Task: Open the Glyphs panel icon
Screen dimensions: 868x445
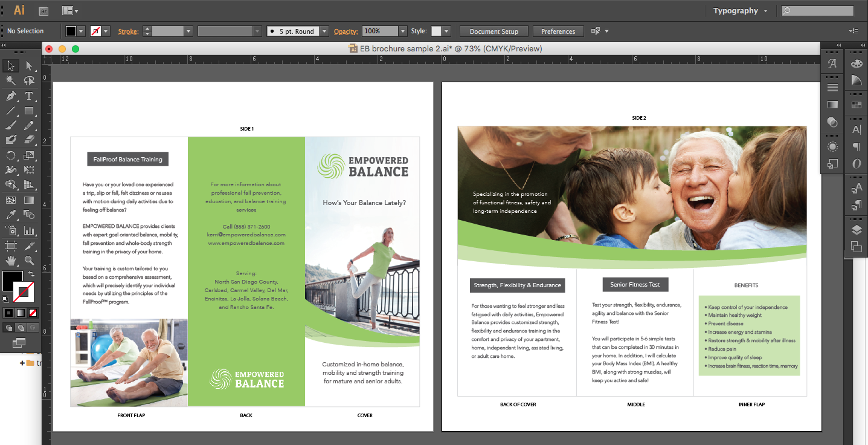Action: 832,63
